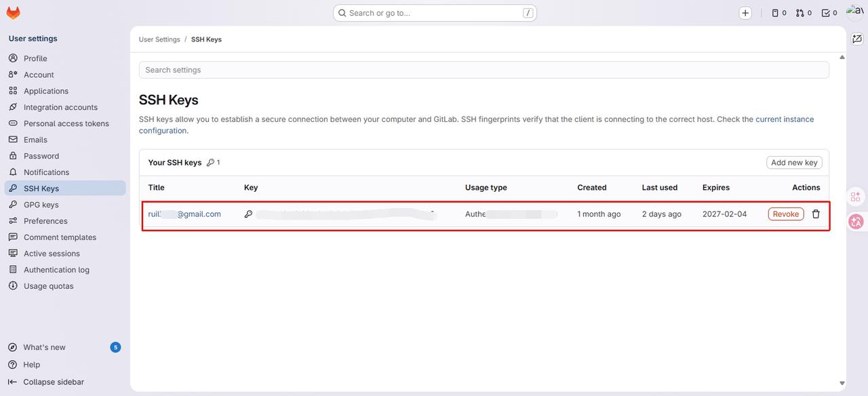
Task: Click Add new key button
Action: coord(794,163)
